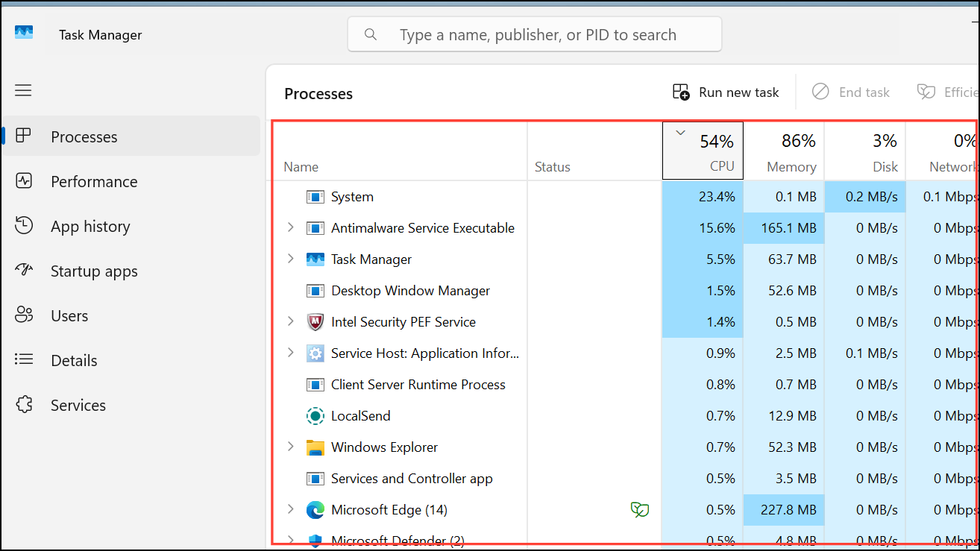
Task: Expand the Microsoft Edge (14) group
Action: (x=291, y=509)
